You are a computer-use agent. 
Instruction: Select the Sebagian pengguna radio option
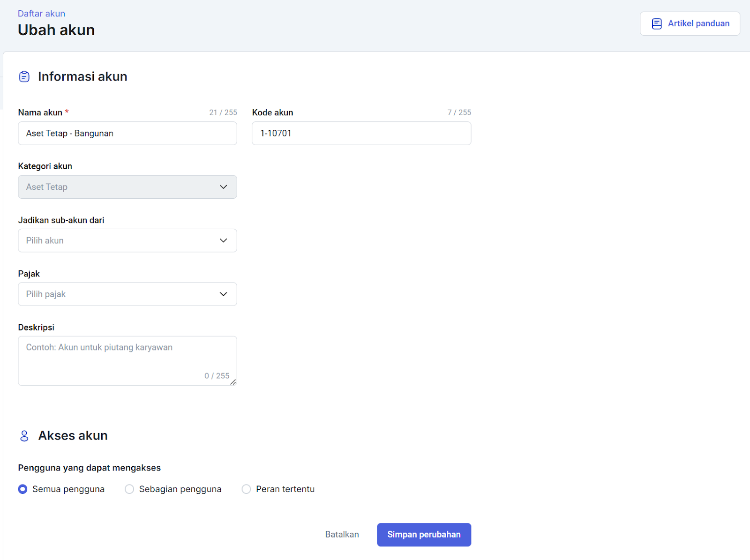click(129, 489)
